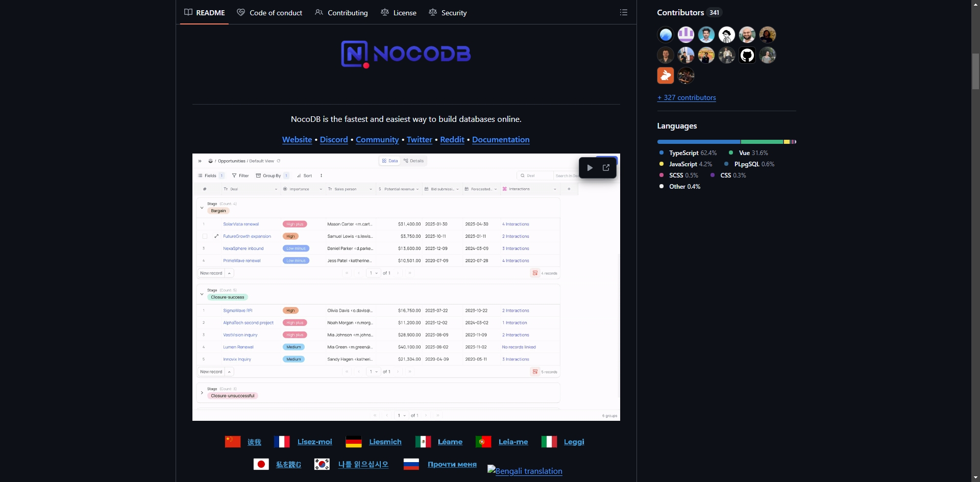Click the green Vue segment of language bar
This screenshot has width=980, height=482.
coord(762,142)
